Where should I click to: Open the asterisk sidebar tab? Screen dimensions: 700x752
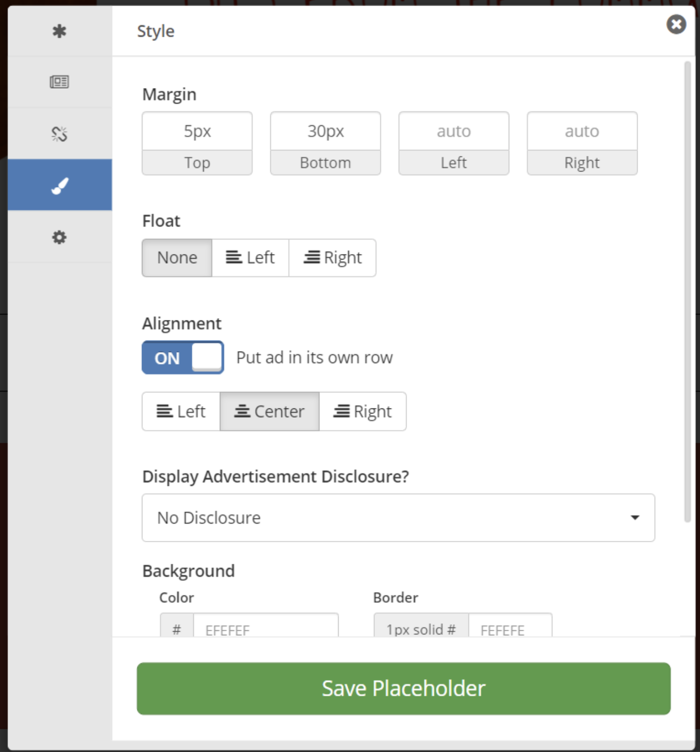coord(59,31)
